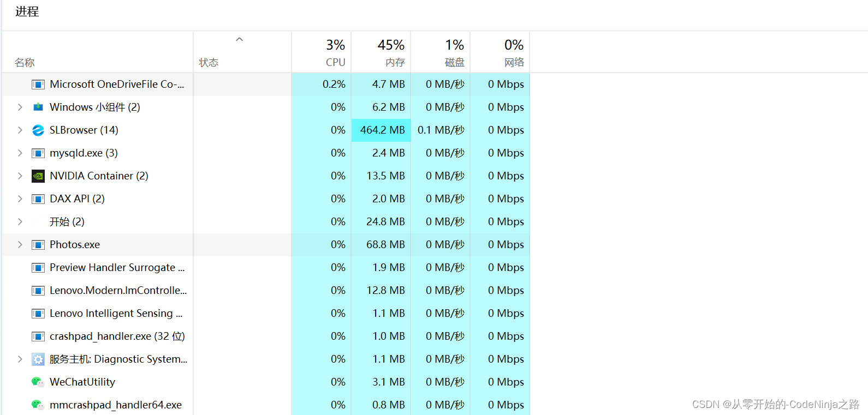Viewport: 868px width, 415px height.
Task: Select the Photos.exe name
Action: pos(75,245)
